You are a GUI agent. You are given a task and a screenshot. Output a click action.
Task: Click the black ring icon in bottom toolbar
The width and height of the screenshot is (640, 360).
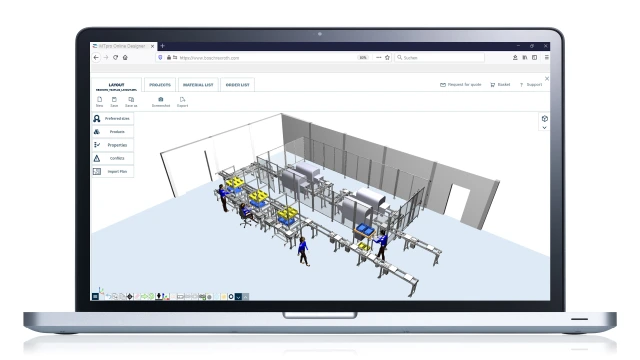[231, 297]
